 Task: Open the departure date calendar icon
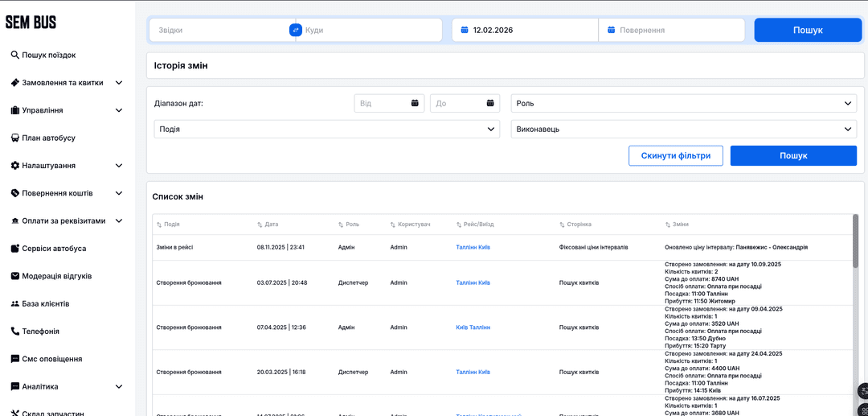coord(465,30)
